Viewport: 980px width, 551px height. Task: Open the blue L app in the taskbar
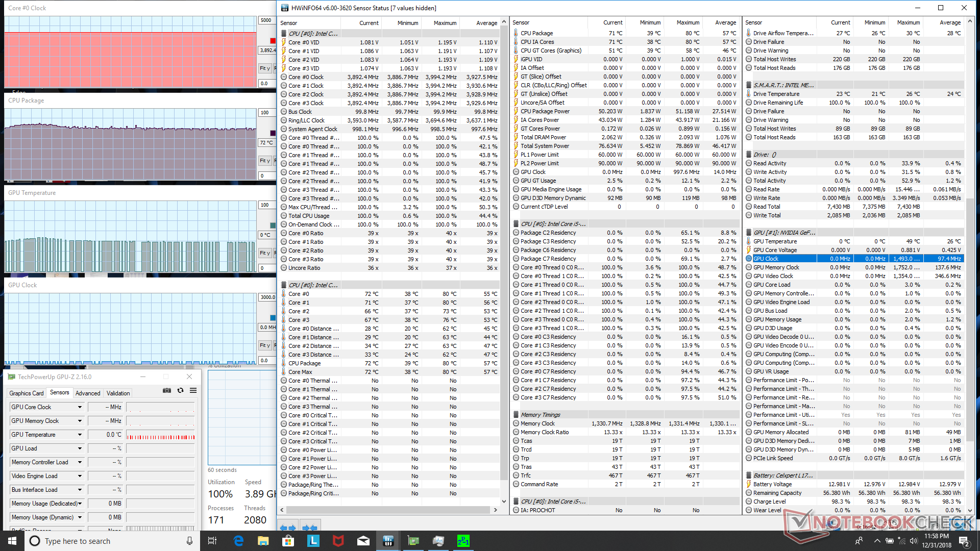[x=313, y=541]
